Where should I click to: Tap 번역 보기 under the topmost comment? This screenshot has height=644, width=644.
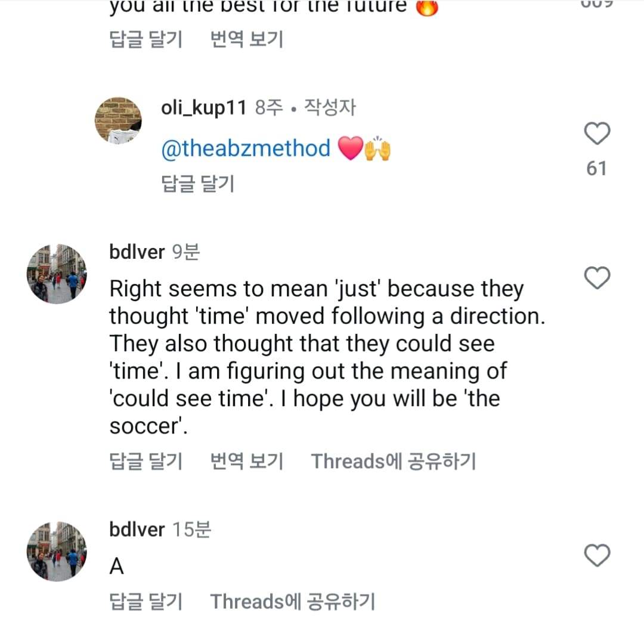tap(247, 40)
